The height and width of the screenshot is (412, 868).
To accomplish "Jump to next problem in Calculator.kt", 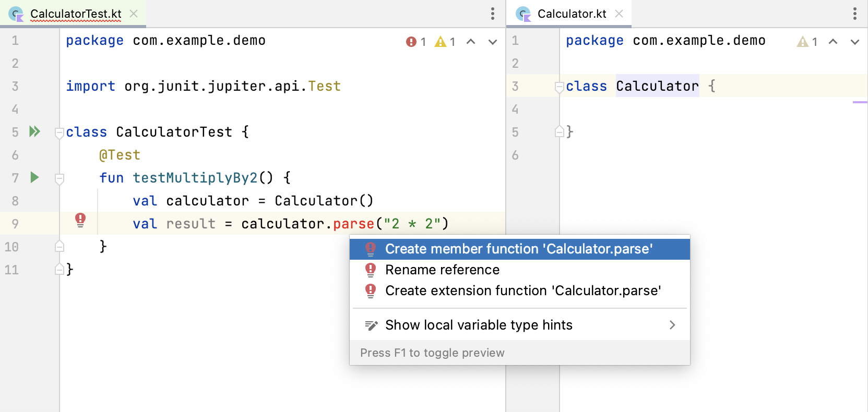I will pyautogui.click(x=854, y=42).
